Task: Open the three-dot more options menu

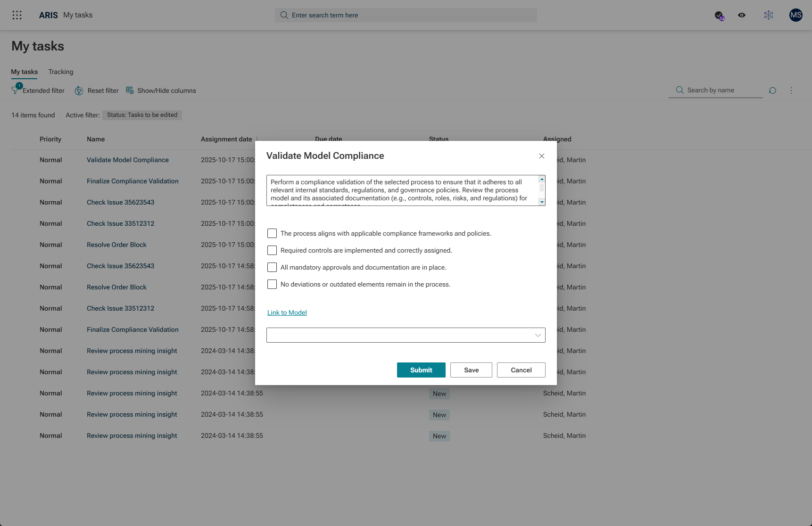Action: point(791,90)
